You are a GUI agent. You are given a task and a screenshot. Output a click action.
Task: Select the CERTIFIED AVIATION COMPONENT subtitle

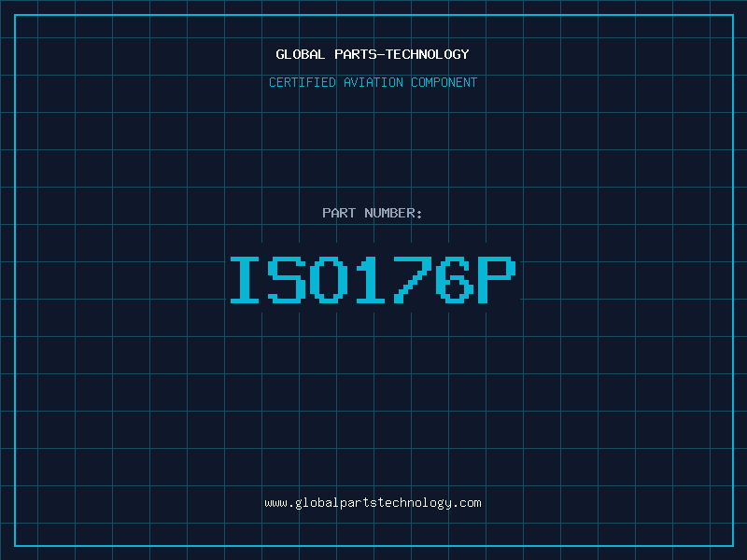coord(373,82)
